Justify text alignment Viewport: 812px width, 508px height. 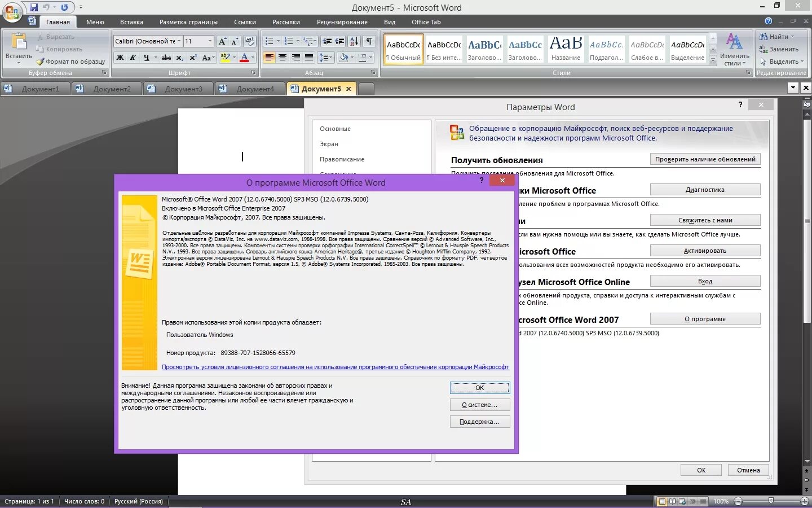(x=309, y=58)
